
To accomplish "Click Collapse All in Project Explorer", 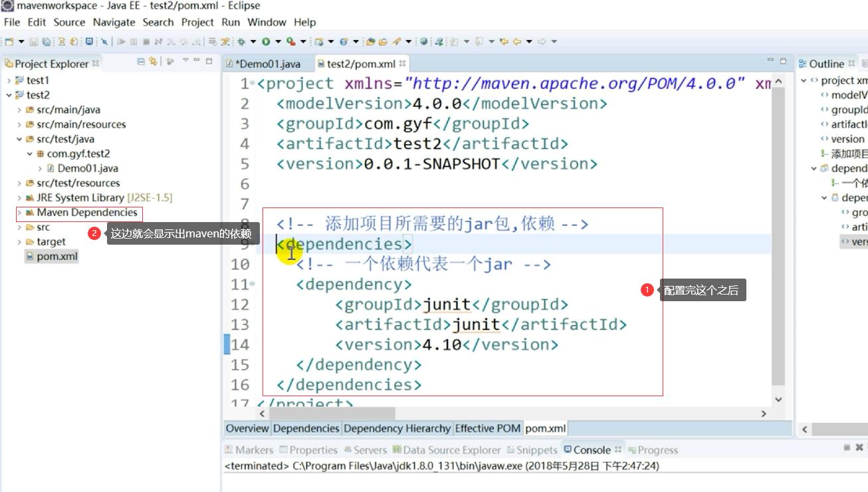I will (x=141, y=61).
